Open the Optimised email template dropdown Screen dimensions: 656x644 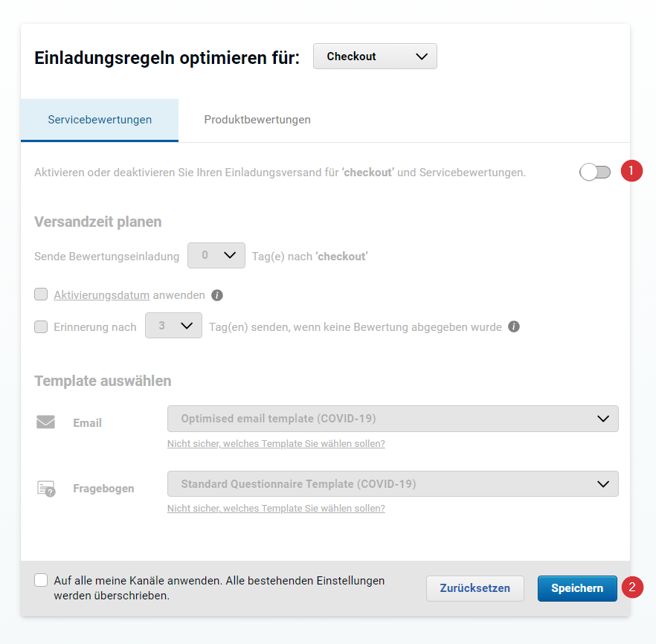393,419
